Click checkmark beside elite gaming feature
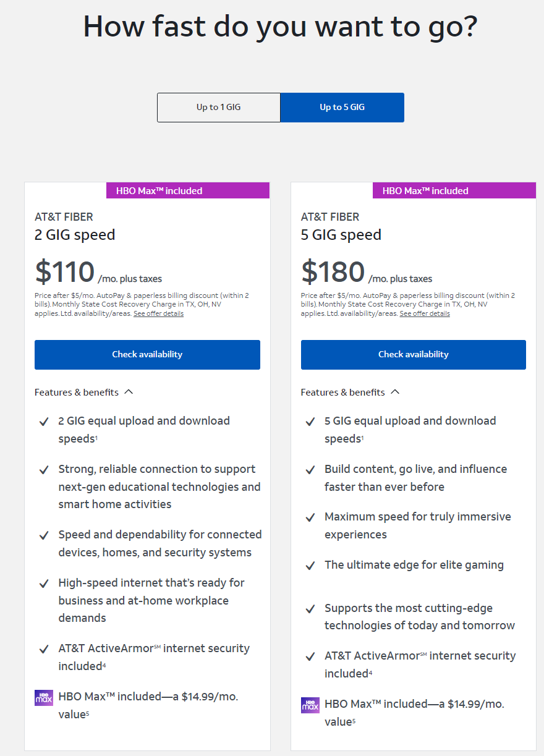544x756 pixels. coord(310,566)
